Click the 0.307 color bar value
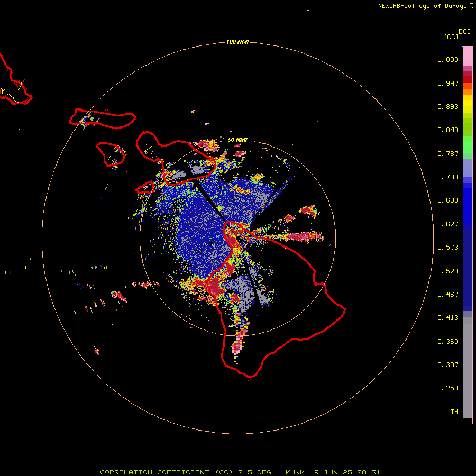Image resolution: width=476 pixels, height=476 pixels. point(448,365)
